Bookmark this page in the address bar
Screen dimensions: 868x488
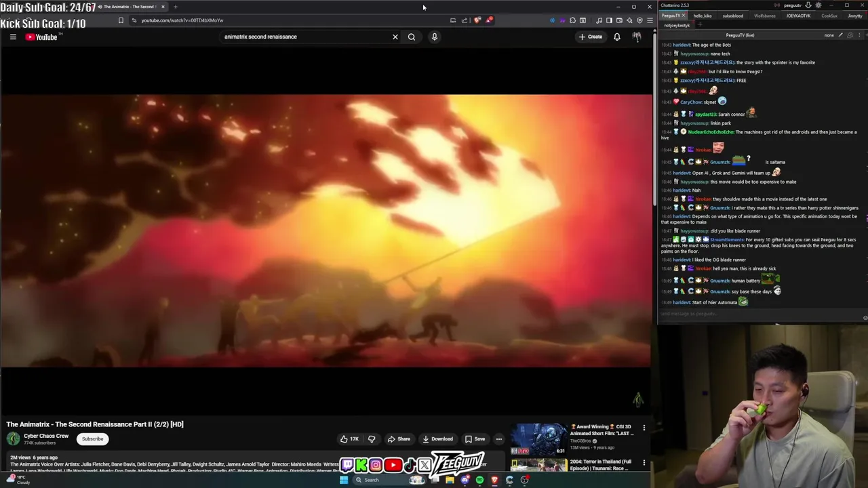[x=121, y=20]
